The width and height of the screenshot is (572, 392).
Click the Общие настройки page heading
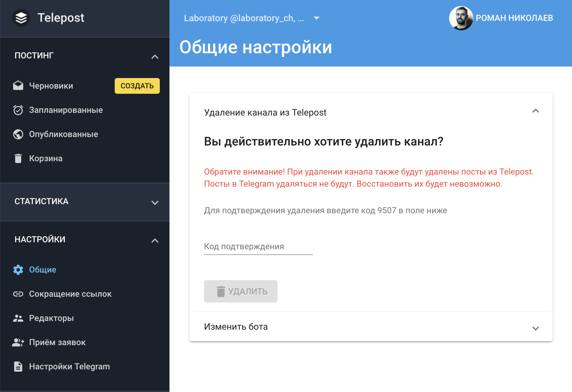(256, 47)
